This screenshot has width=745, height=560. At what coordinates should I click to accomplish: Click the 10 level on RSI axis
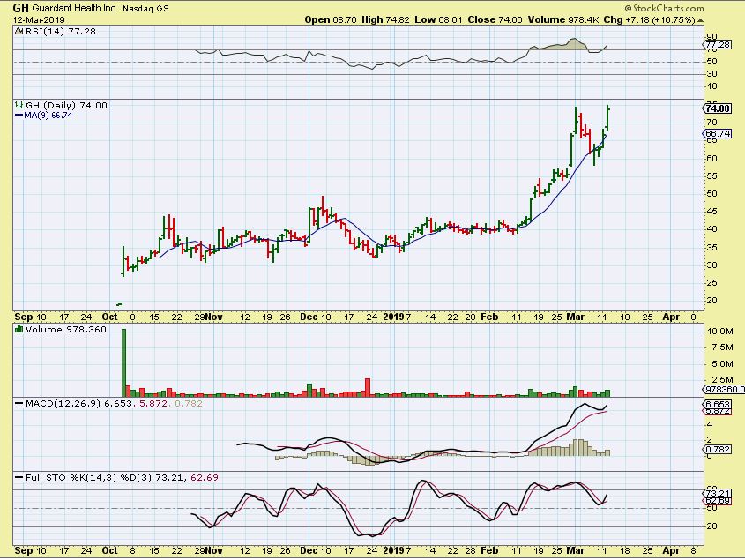click(x=711, y=86)
